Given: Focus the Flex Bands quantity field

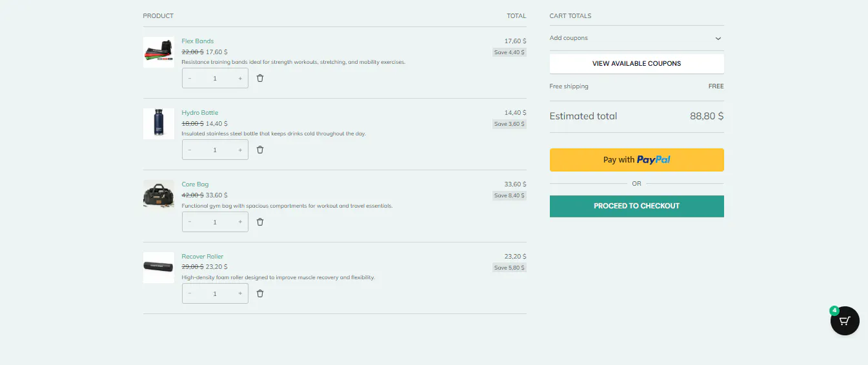Looking at the screenshot, I should (x=215, y=78).
